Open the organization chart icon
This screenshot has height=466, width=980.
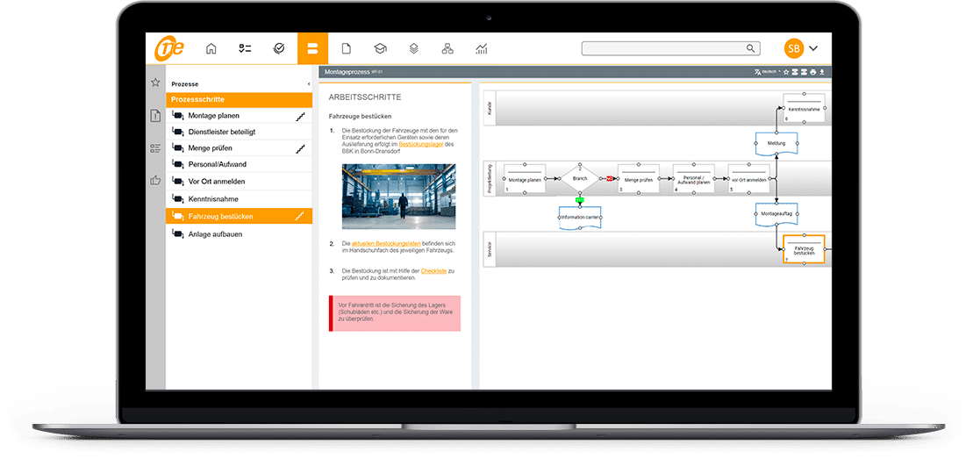pos(447,49)
